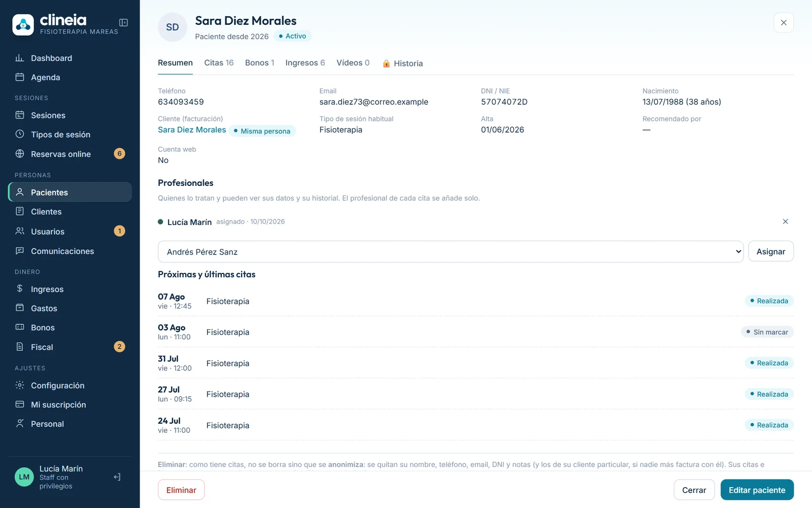This screenshot has height=508, width=812.
Task: Click the Comunicaciones chat icon
Action: [x=20, y=251]
